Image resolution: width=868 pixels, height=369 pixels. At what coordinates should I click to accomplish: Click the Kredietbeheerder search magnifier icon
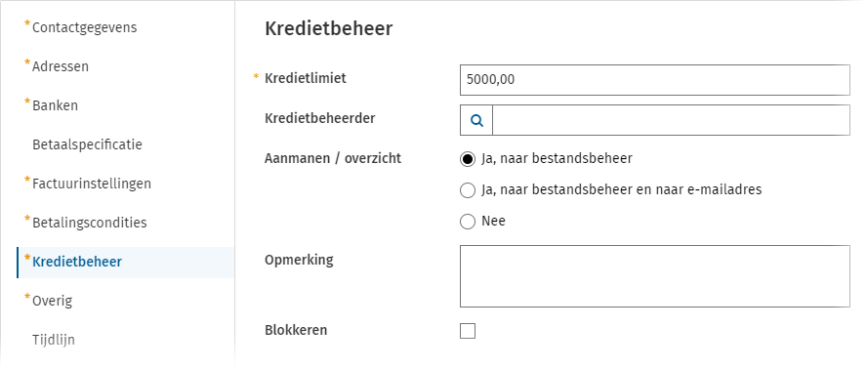pos(476,120)
